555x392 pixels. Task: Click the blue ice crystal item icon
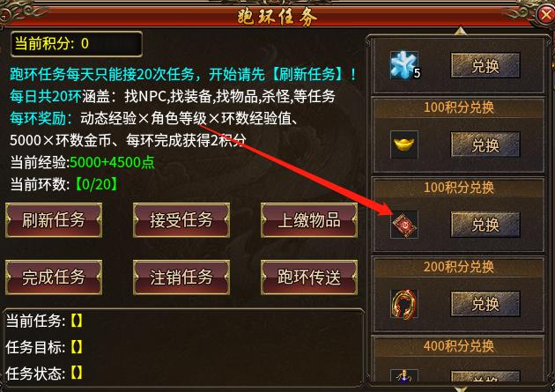[x=404, y=65]
